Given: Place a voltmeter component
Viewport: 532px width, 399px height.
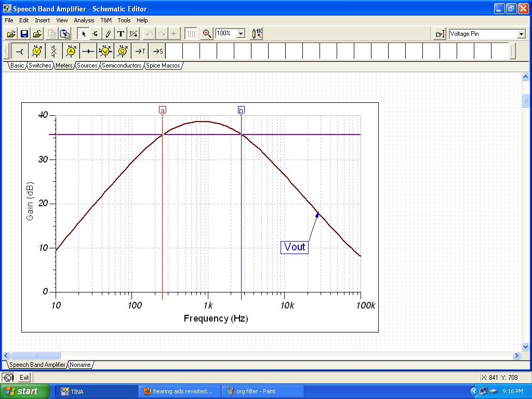Looking at the screenshot, I should (x=37, y=51).
